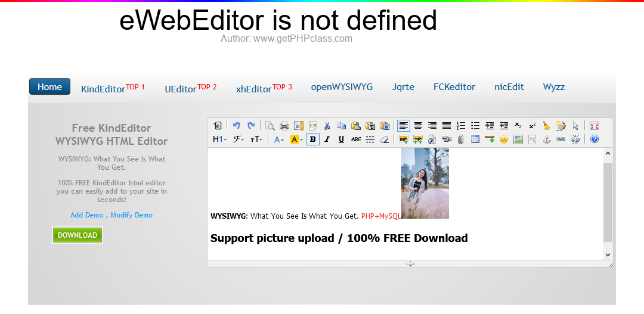
Task: Toggle bulleted list
Action: pos(475,126)
